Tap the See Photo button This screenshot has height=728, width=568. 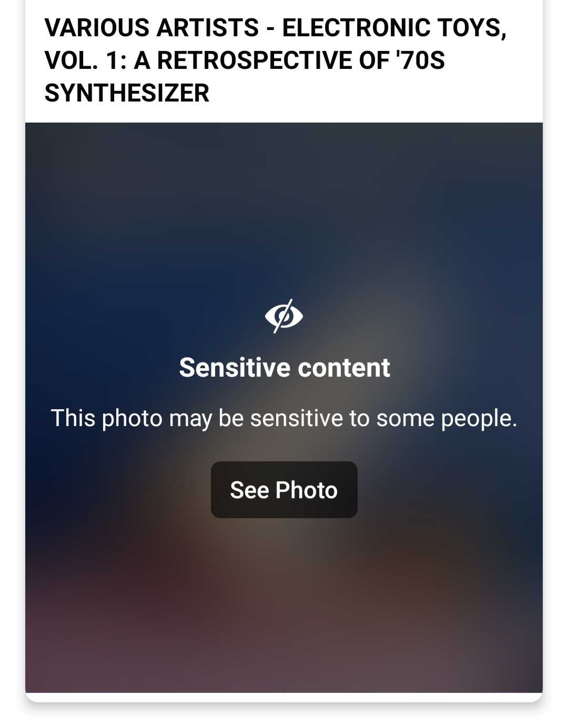[284, 490]
